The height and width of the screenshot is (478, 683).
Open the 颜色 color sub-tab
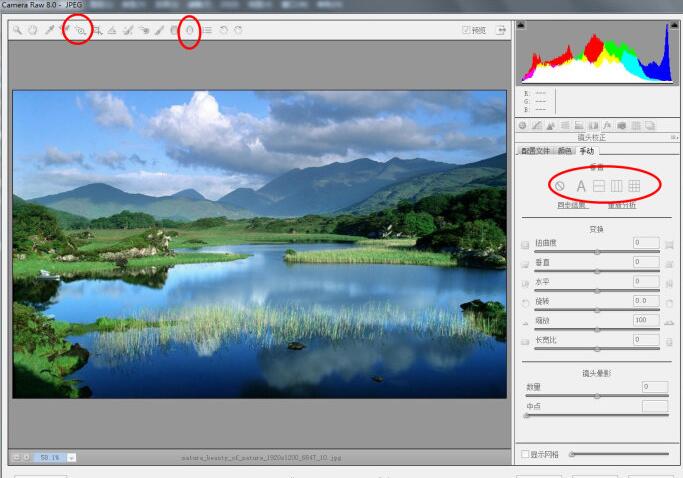pos(565,151)
